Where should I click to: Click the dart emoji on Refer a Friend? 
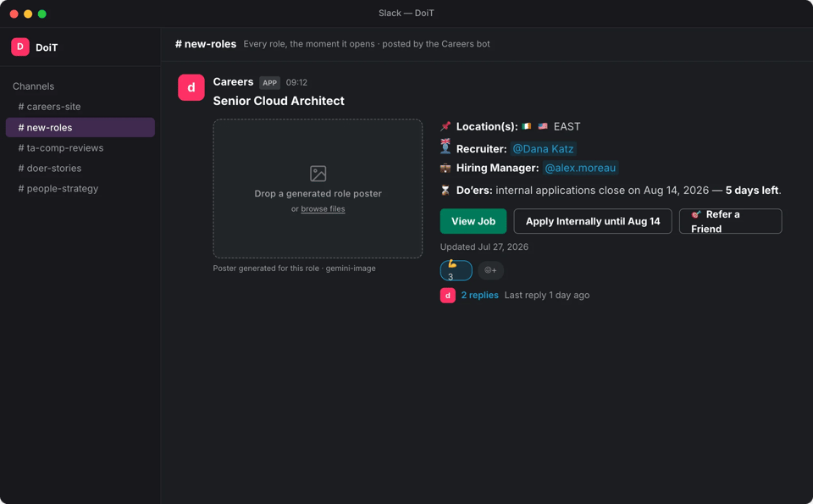[696, 214]
